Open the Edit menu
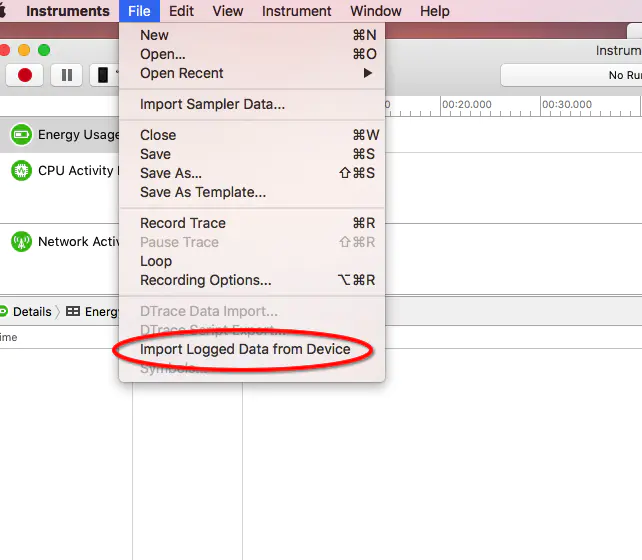This screenshot has height=560, width=642. tap(181, 11)
